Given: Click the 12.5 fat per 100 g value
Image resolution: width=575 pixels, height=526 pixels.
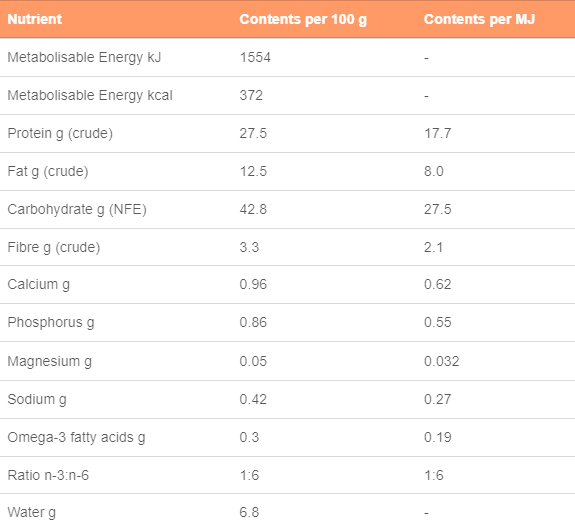Looking at the screenshot, I should click(253, 171).
